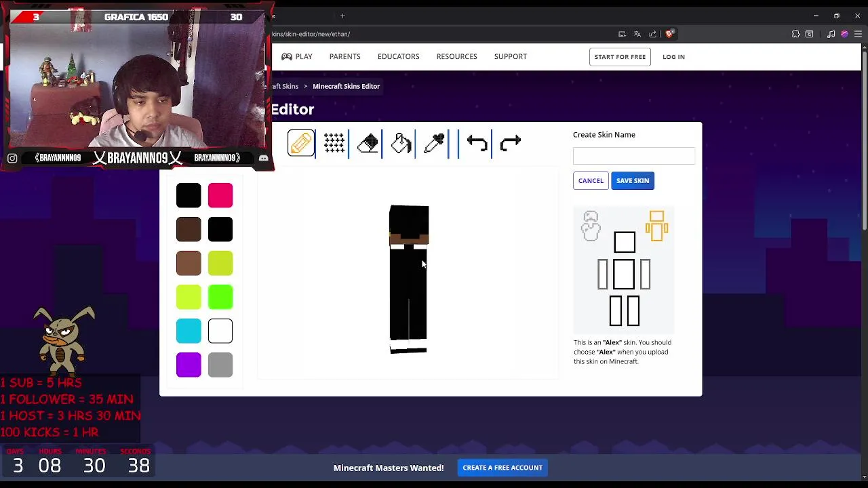Switch to the outer armor layer icon
The image size is (868, 488).
(x=591, y=226)
